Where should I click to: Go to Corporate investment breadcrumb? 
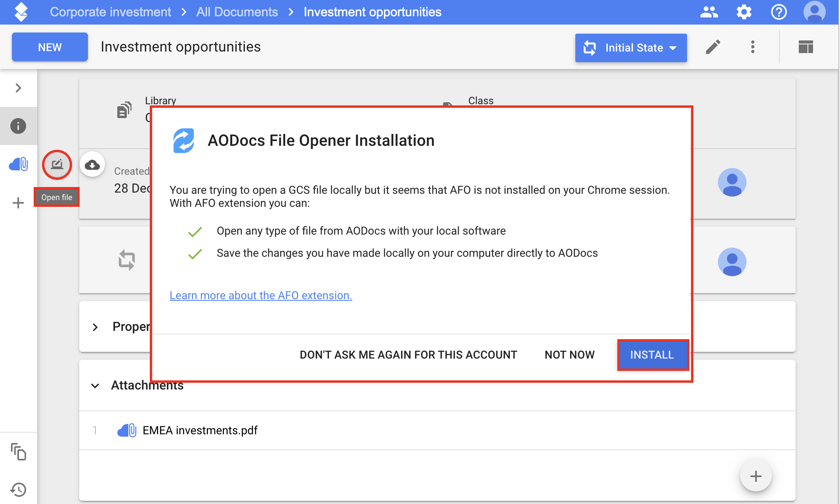pyautogui.click(x=110, y=12)
